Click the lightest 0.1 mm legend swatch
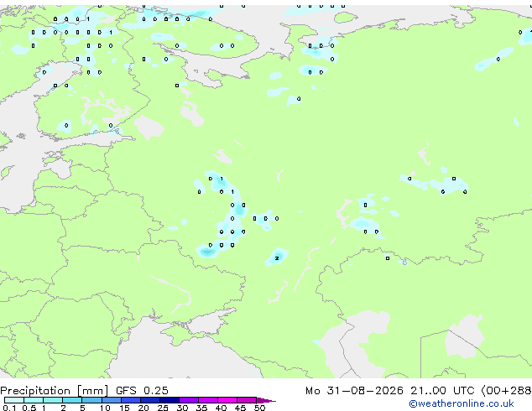 point(14,400)
